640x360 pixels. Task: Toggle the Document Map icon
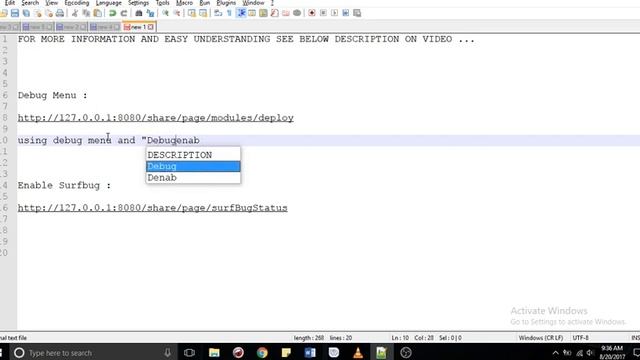[x=263, y=13]
